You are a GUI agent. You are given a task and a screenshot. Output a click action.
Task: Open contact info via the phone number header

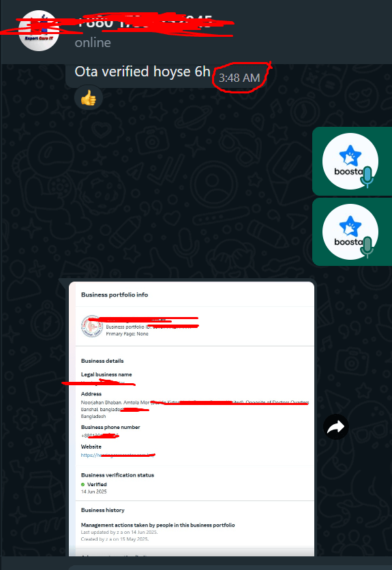[x=145, y=22]
